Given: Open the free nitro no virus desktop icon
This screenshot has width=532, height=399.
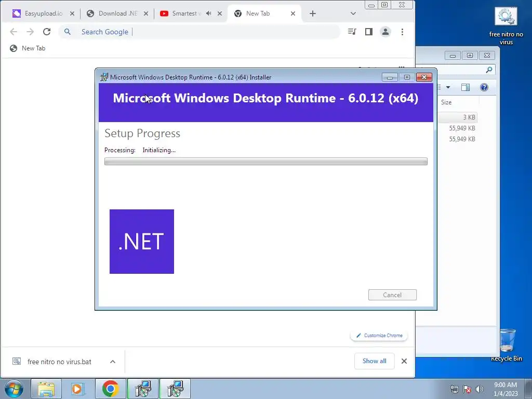Looking at the screenshot, I should [x=506, y=26].
